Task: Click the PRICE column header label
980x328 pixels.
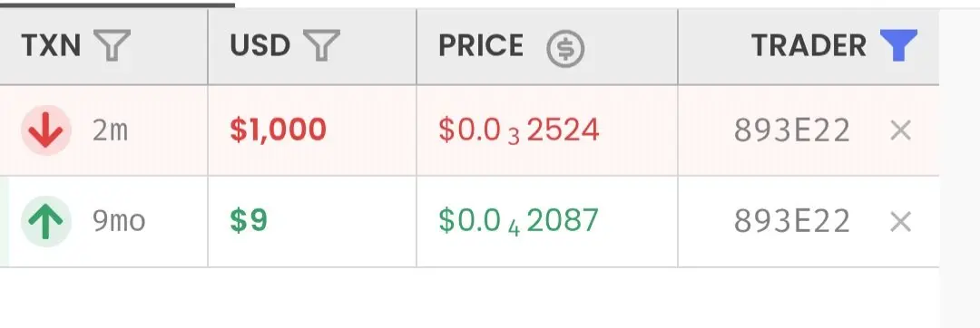Action: tap(481, 45)
